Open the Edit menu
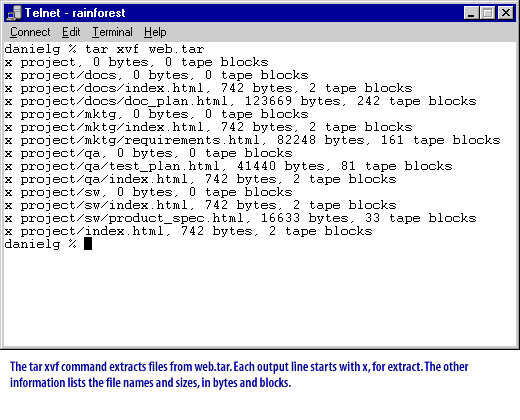Screen dimensions: 520x420 [71, 32]
